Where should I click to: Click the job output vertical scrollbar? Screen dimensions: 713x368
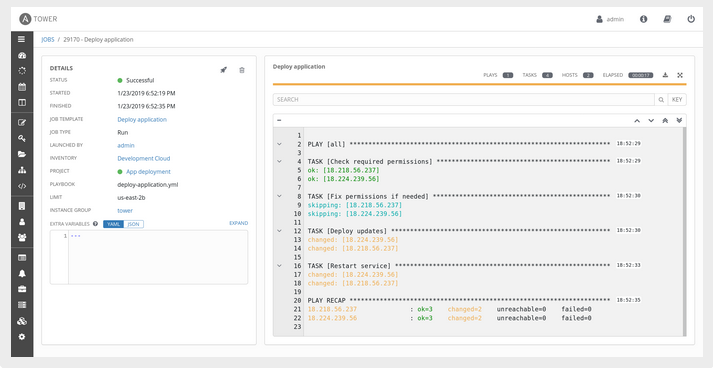685,232
